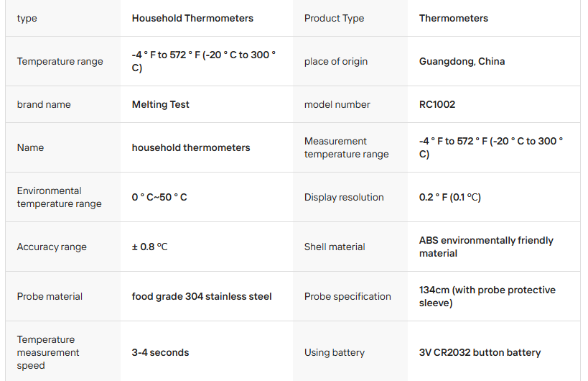Screen dimensions: 588x381
Task: Select the "Thermometers" product type value
Action: click(x=453, y=19)
